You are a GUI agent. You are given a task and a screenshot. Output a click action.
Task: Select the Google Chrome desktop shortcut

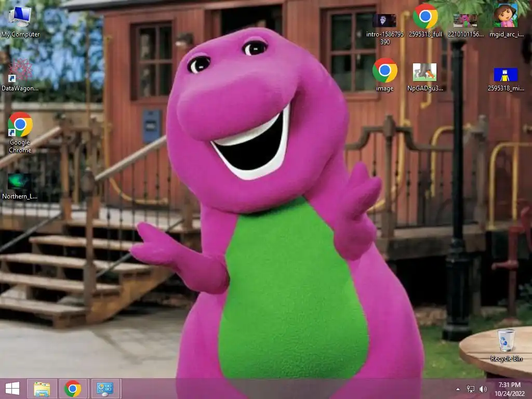[x=20, y=125]
